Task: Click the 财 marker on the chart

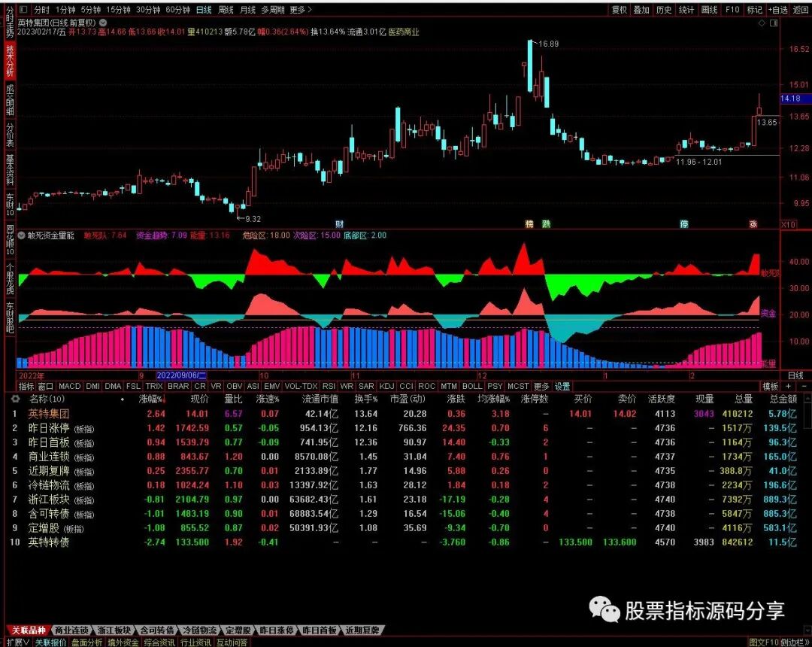Action: [x=339, y=224]
